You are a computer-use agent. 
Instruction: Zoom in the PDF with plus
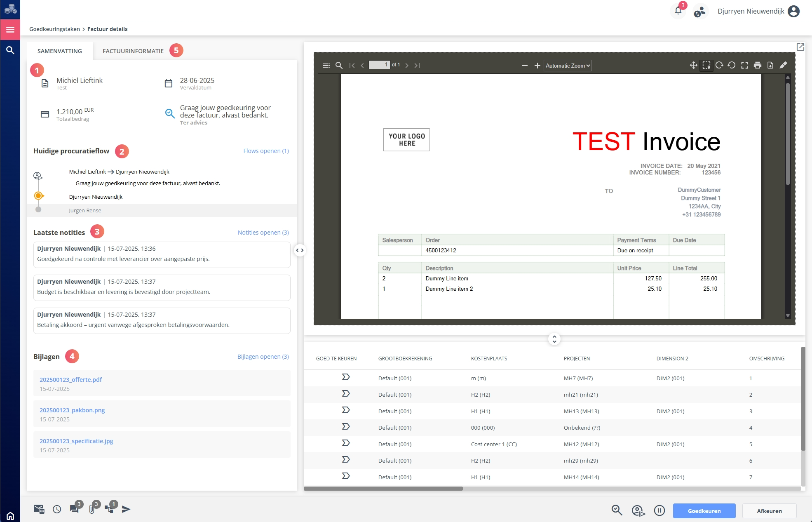pos(537,66)
